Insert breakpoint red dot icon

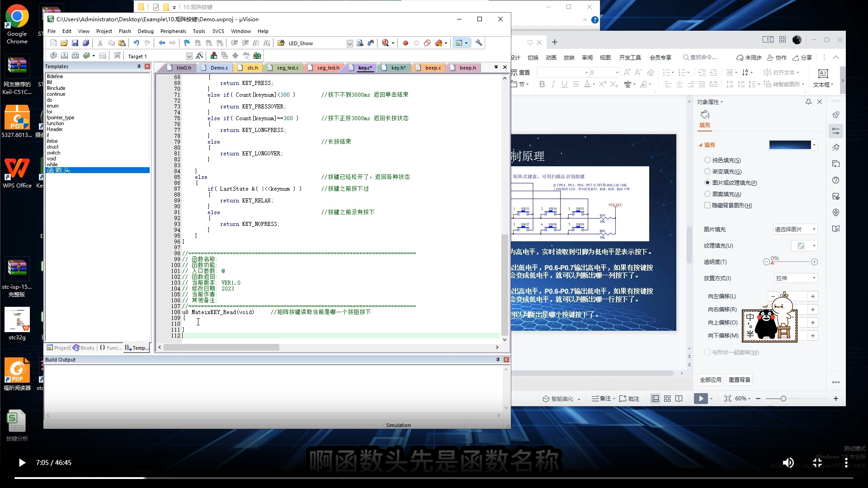(x=406, y=43)
